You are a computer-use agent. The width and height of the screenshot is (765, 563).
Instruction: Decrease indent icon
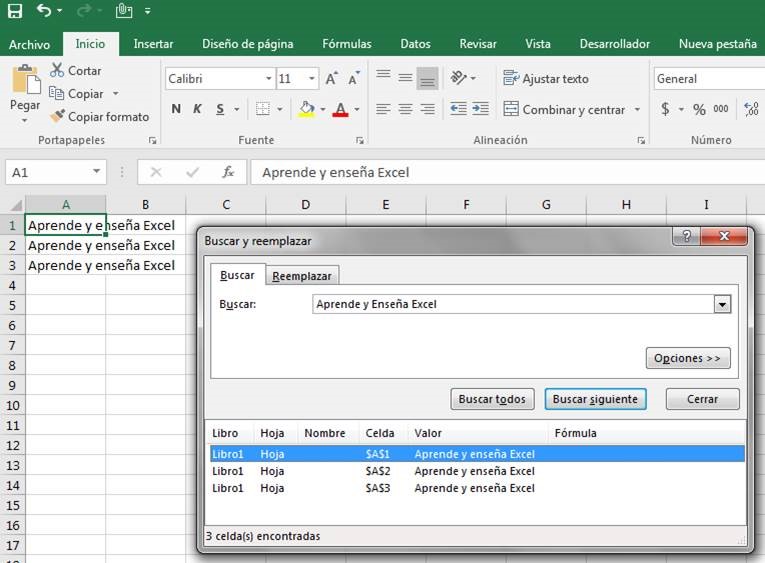point(458,108)
